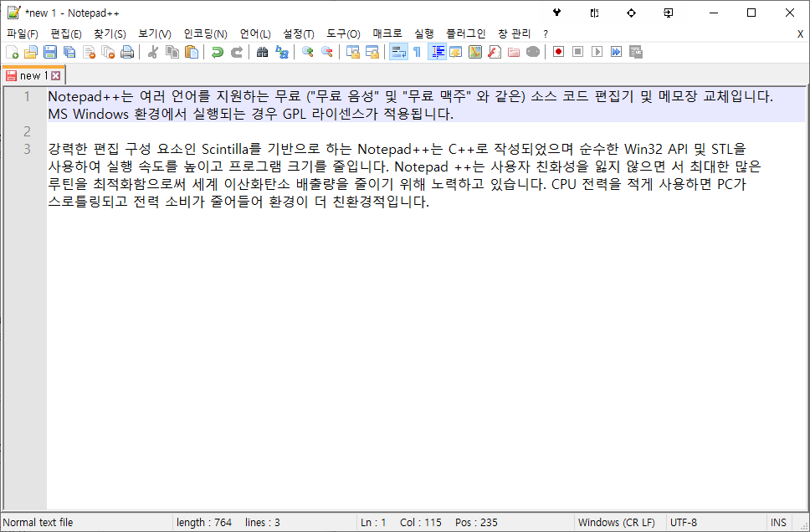The width and height of the screenshot is (810, 532).
Task: Create a new file with toolbar icon
Action: tap(12, 52)
